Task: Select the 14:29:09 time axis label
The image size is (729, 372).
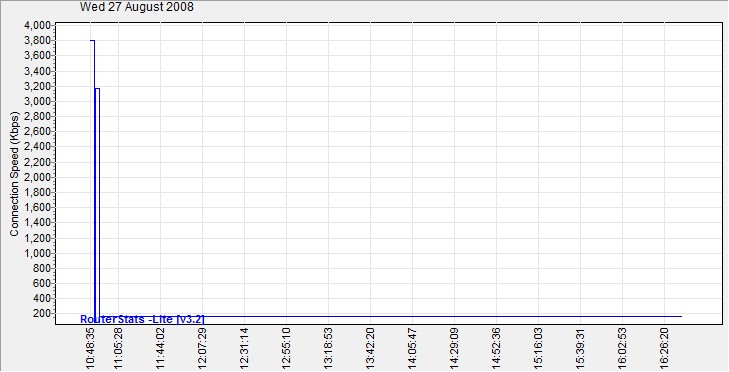Action: point(455,348)
